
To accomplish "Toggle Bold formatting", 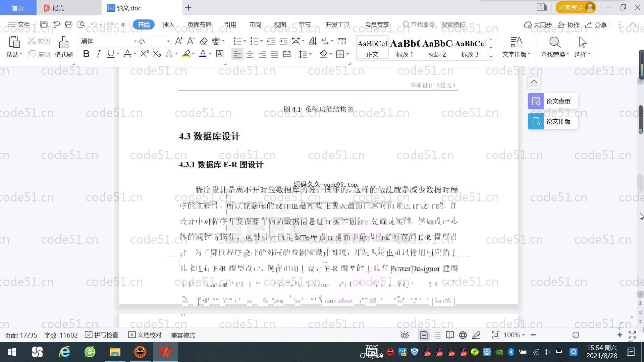I will point(86,54).
